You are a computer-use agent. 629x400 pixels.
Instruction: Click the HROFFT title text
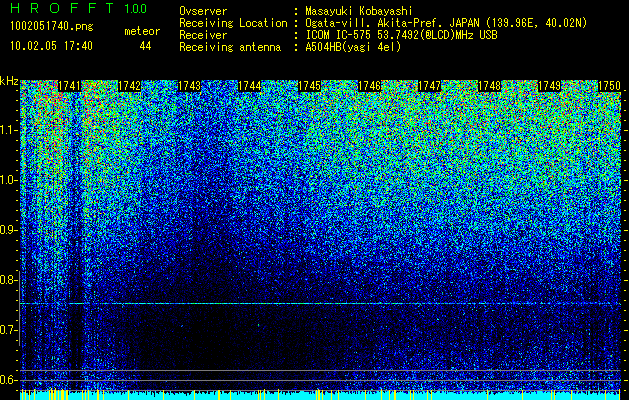[x=62, y=8]
